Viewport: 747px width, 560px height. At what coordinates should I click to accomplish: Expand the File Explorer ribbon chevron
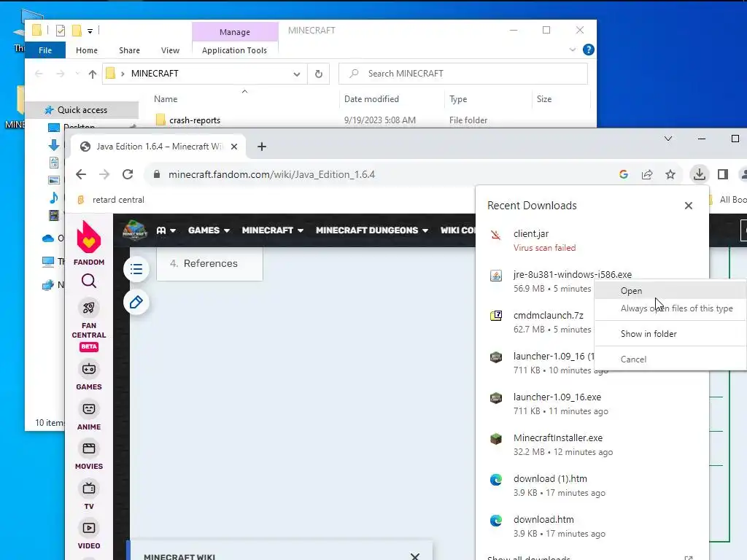coord(572,50)
